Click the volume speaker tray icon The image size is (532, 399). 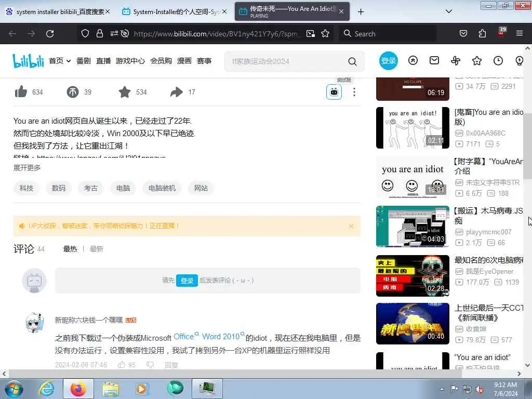480,389
